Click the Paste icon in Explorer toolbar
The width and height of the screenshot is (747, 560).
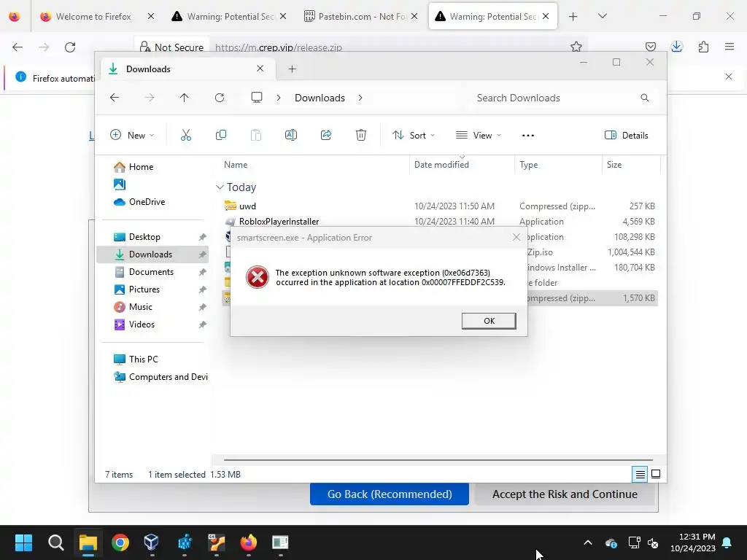(x=256, y=135)
